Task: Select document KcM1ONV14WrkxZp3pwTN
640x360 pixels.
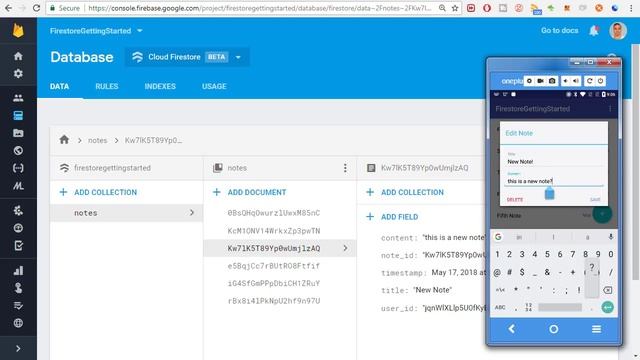Action: [273, 231]
